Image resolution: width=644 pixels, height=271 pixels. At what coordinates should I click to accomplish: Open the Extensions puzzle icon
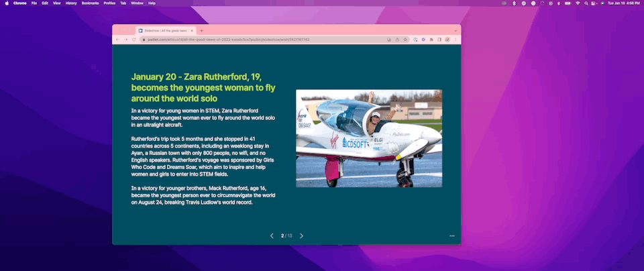click(431, 40)
